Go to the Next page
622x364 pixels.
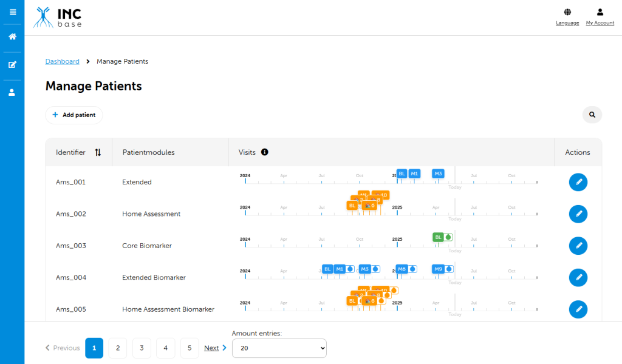point(215,348)
